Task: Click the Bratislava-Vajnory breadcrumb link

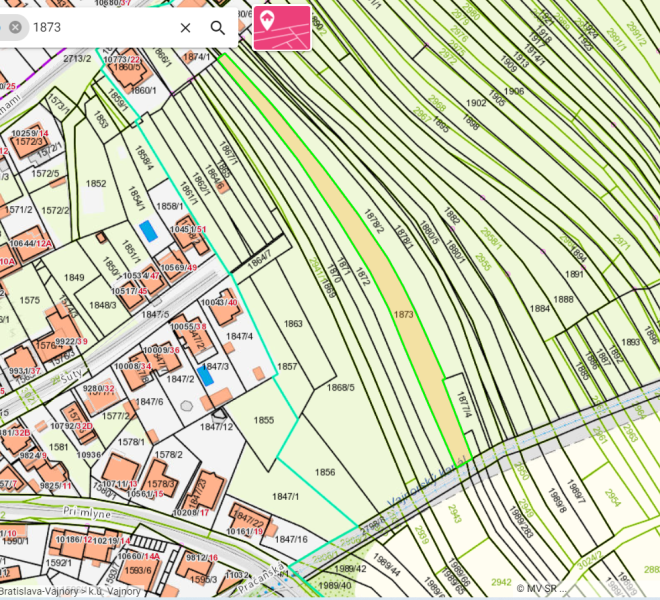Action: 40,592
